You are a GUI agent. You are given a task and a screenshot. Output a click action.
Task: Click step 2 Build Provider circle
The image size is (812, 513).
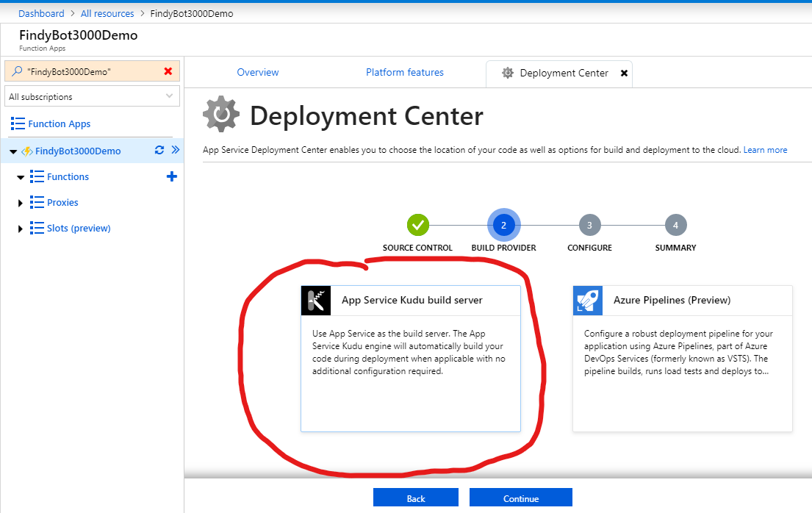click(x=503, y=225)
